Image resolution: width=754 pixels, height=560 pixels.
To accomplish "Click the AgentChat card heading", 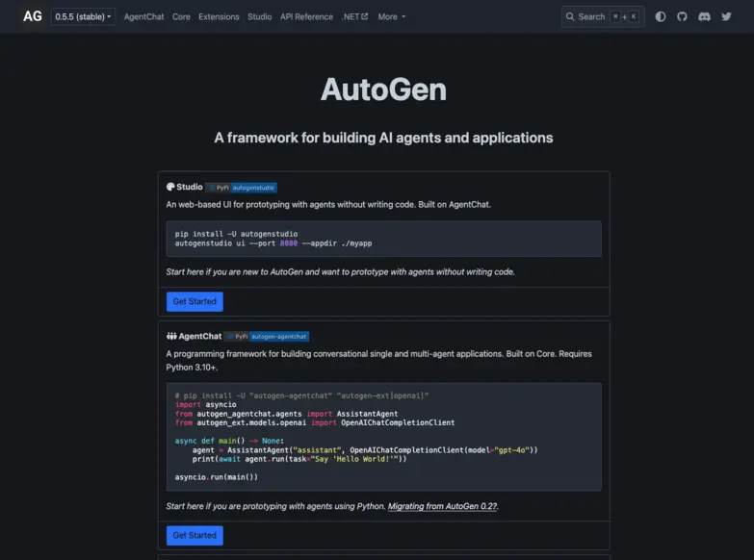I will click(x=200, y=336).
